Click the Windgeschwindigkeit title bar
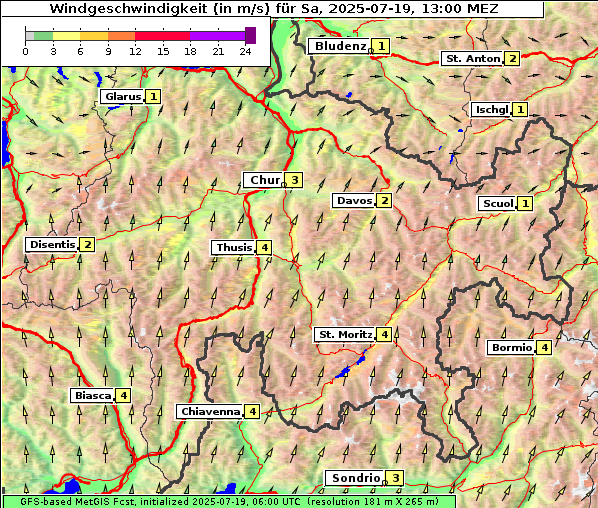 pyautogui.click(x=273, y=8)
